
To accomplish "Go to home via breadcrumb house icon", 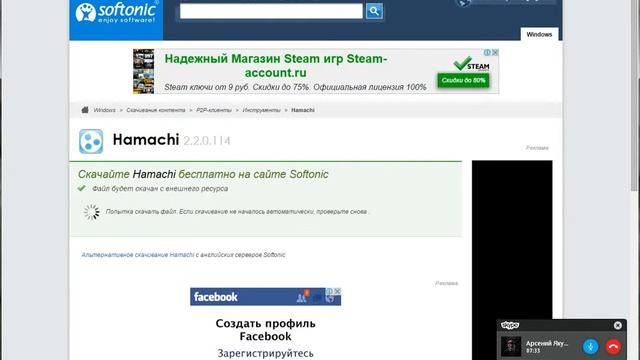I will pos(85,110).
